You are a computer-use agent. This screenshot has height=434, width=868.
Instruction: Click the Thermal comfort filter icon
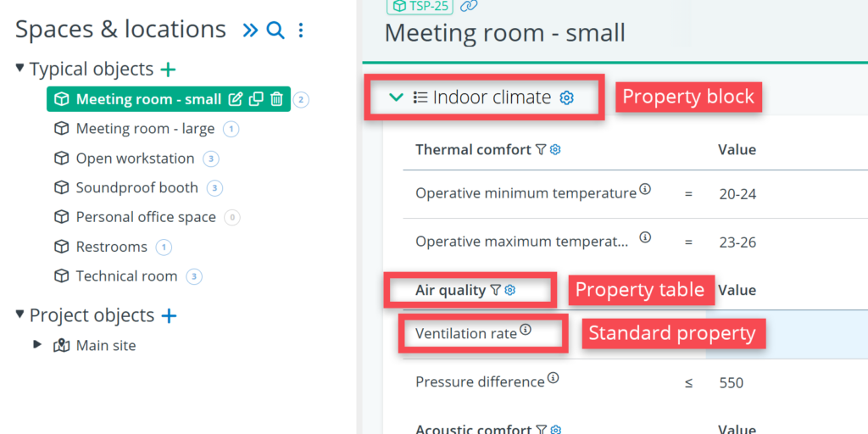tap(541, 150)
